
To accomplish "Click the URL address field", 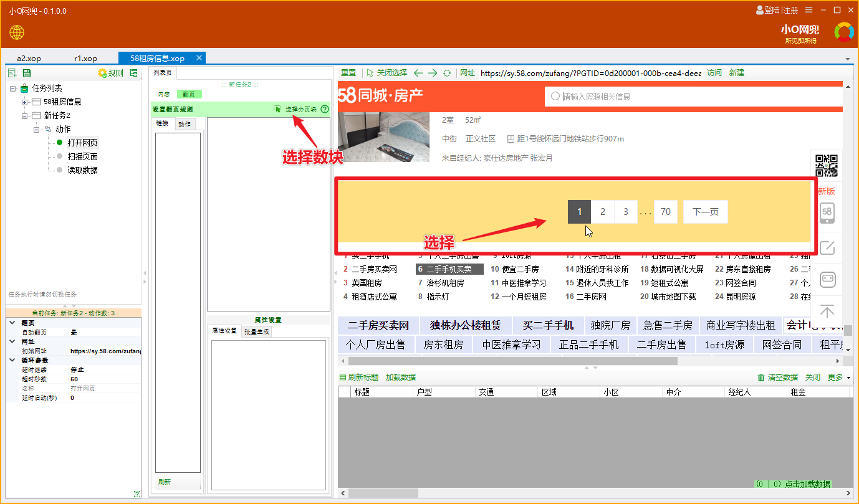I will pos(591,73).
